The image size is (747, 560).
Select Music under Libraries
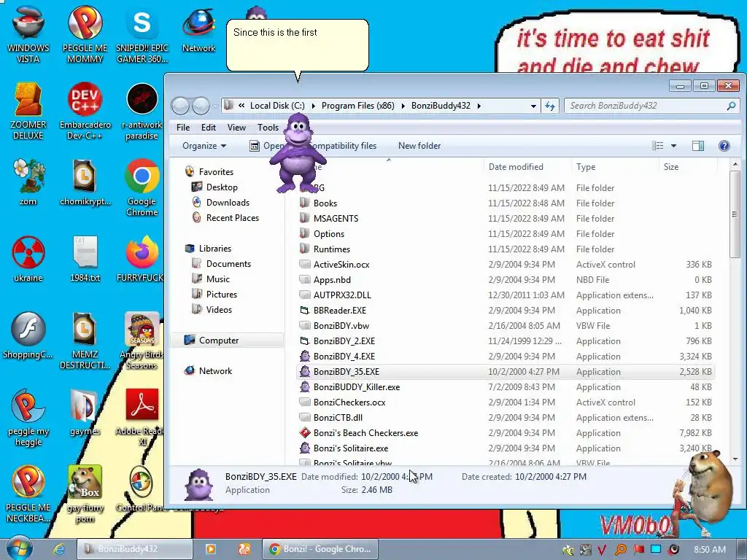pos(217,279)
